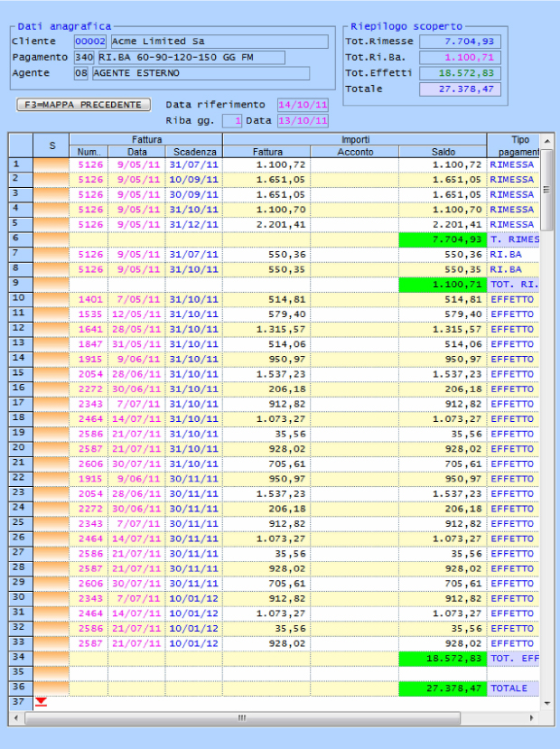Click the Acconto cell in row 1
The height and width of the screenshot is (749, 560).
click(355, 164)
